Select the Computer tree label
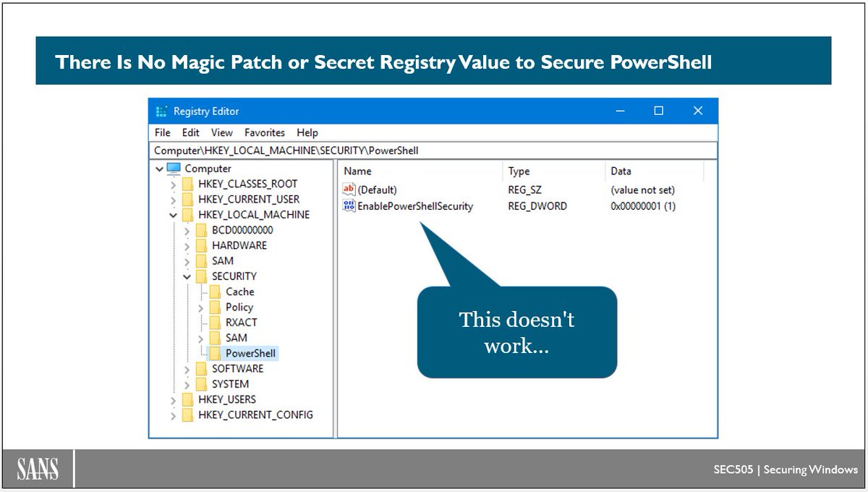 tap(208, 169)
